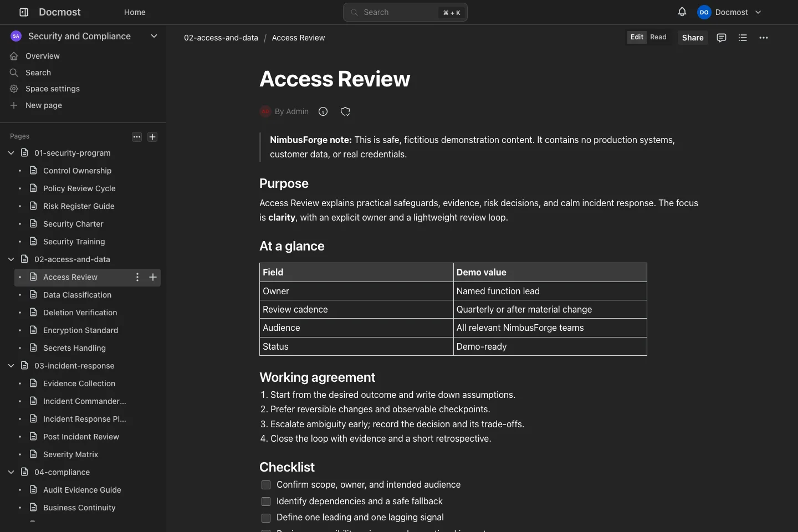Click the Demo-ready table cell
The image size is (798, 532).
pos(550,346)
